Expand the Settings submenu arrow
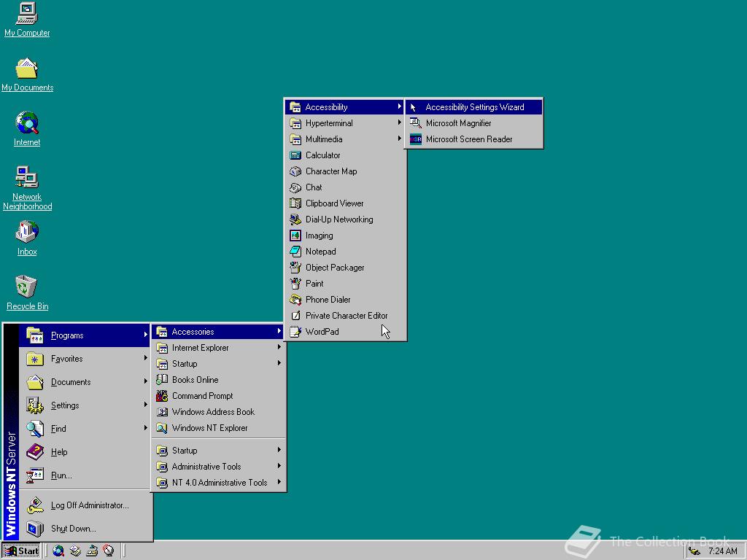The width and height of the screenshot is (747, 560). click(x=145, y=405)
